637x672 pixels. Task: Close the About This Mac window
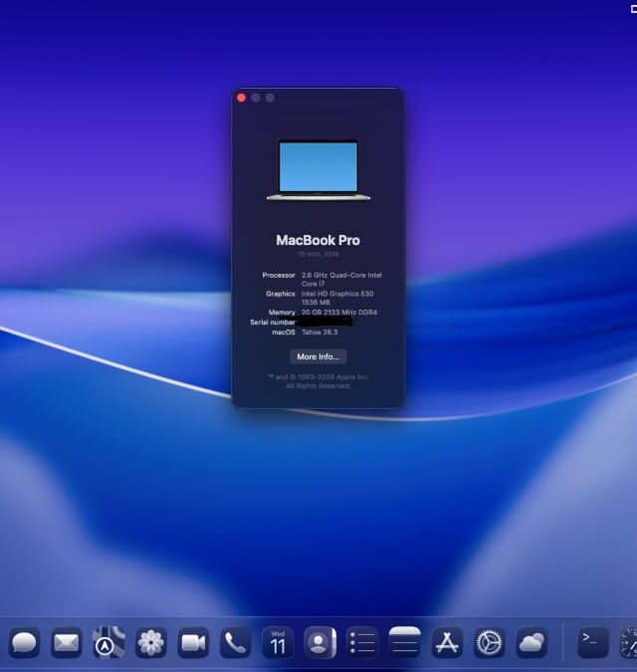(241, 98)
